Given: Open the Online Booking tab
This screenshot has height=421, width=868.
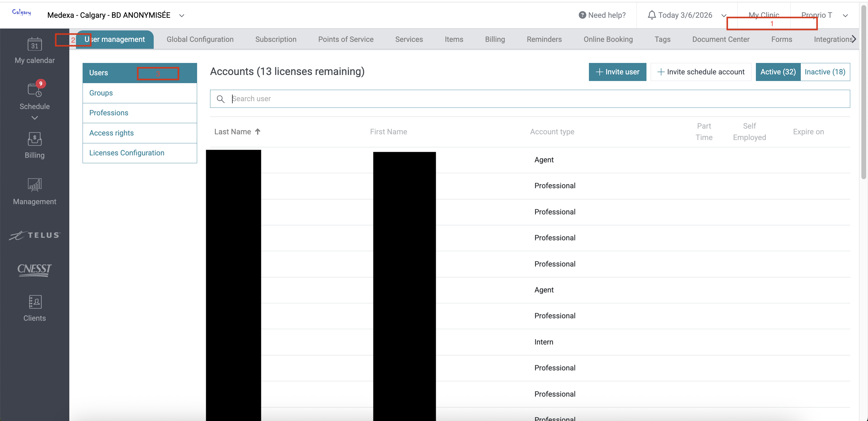Looking at the screenshot, I should click(x=608, y=39).
